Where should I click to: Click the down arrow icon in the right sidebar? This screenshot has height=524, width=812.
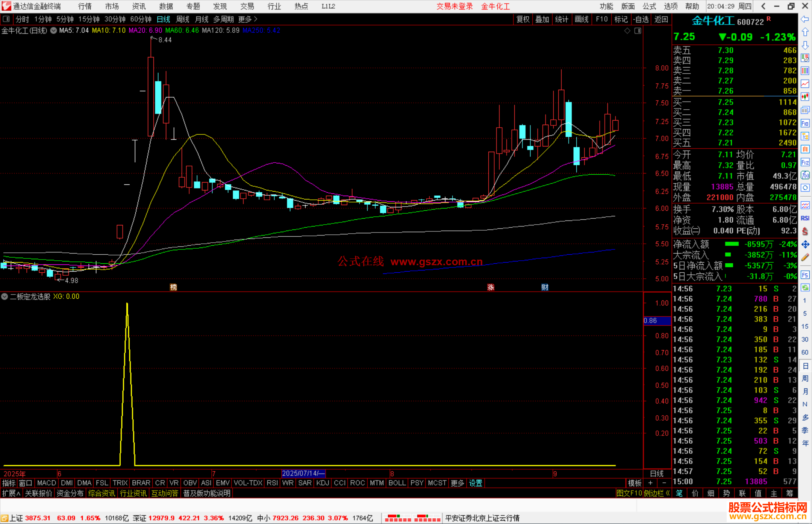805,45
